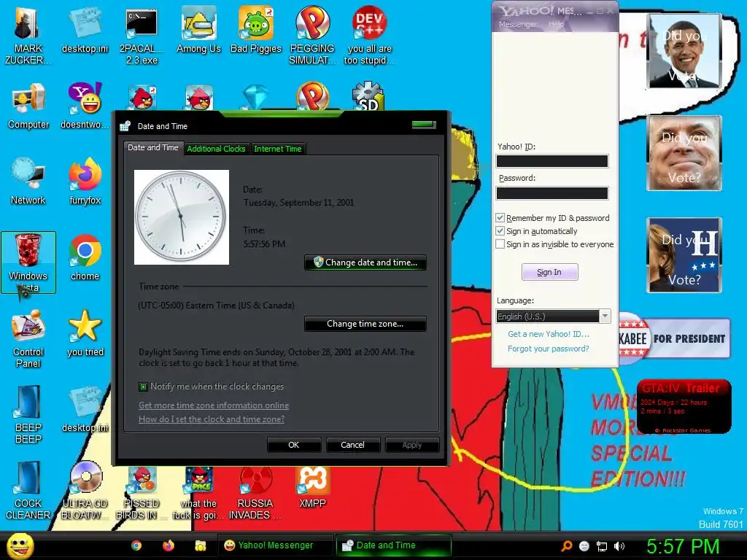The image size is (747, 560).
Task: Click the 5:57 PM taskbar clock
Action: (682, 546)
